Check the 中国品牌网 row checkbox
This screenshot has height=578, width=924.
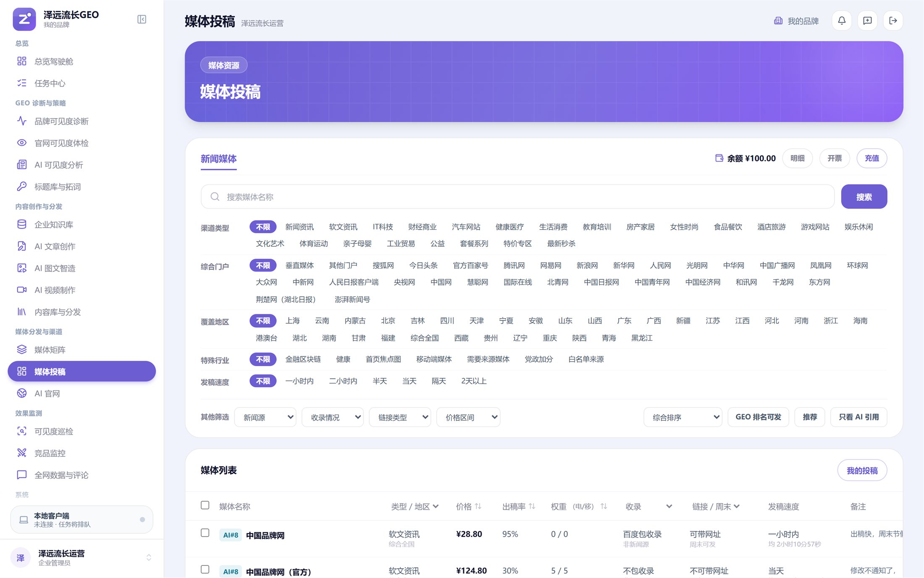click(x=205, y=533)
